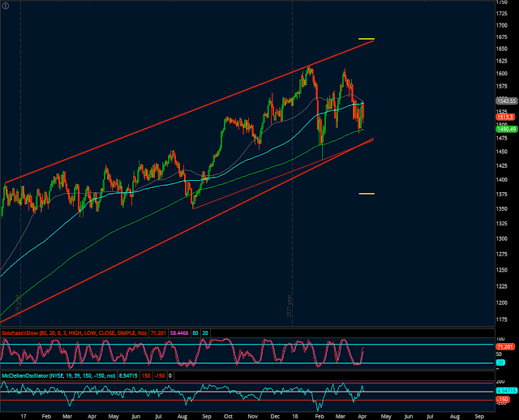The image size is (519, 420).
Task: Click the cyan 20 bubble on right axis
Action: tap(500, 362)
